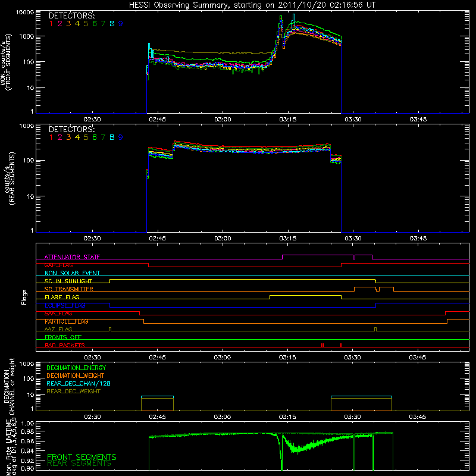This screenshot has height=476, width=476.
Task: Click detector 6 label in front segments legend
Action: tap(95, 24)
